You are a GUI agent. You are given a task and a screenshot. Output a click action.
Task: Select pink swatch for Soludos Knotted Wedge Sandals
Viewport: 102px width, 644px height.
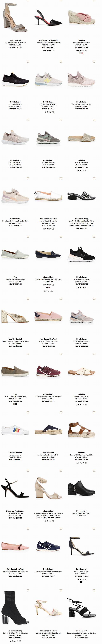pos(82,53)
